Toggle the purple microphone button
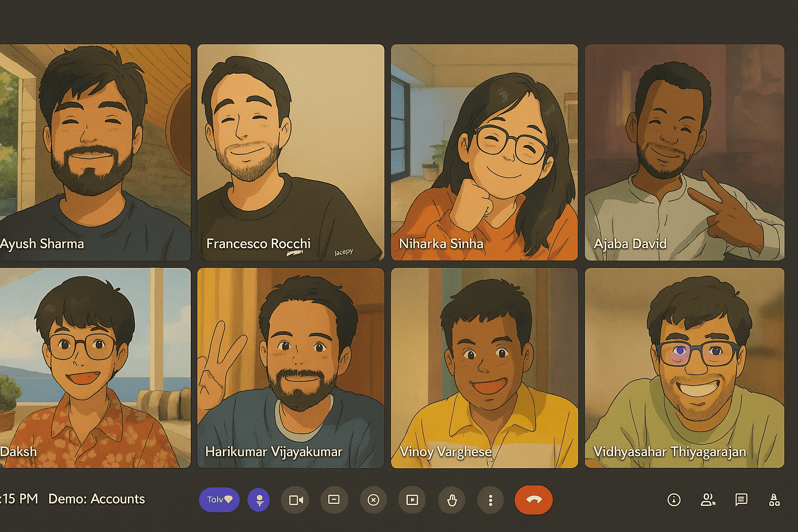Image resolution: width=798 pixels, height=532 pixels. coord(259,500)
